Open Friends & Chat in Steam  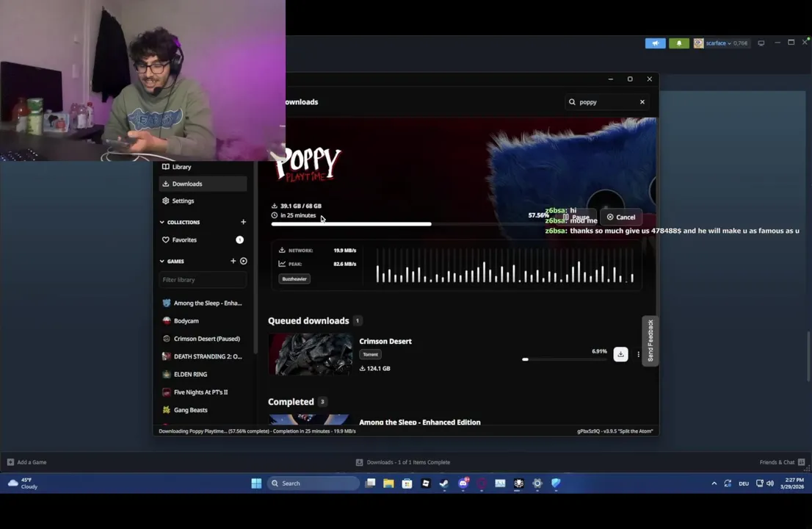tap(782, 462)
